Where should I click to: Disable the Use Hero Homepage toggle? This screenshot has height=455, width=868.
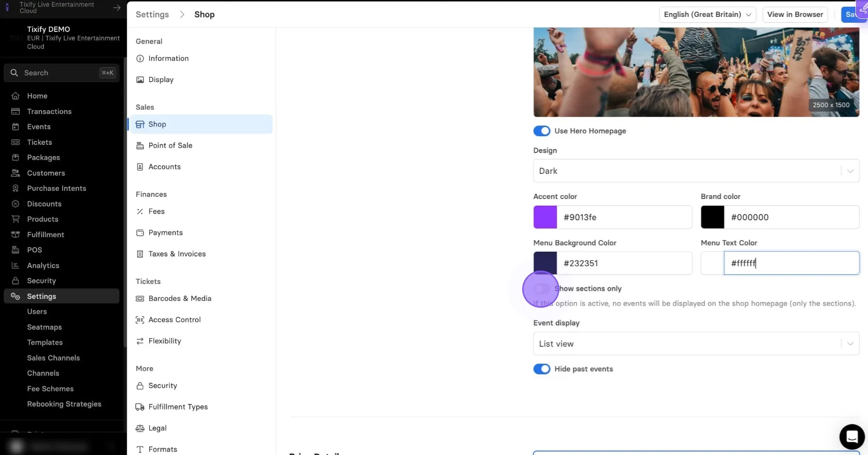coord(542,131)
